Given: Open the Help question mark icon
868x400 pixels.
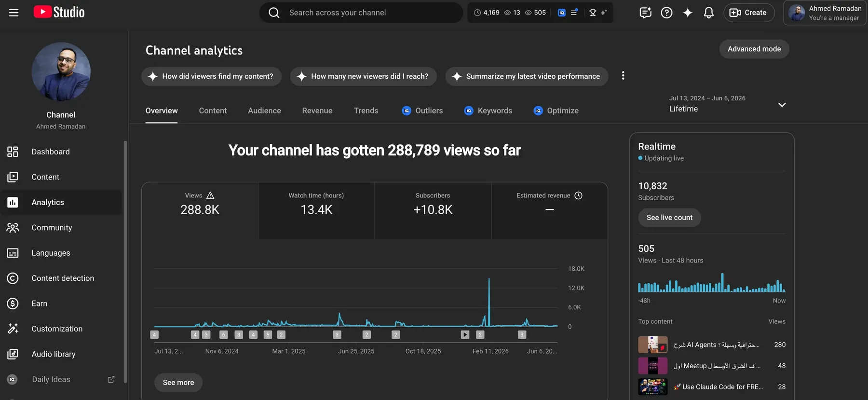Looking at the screenshot, I should coord(666,13).
